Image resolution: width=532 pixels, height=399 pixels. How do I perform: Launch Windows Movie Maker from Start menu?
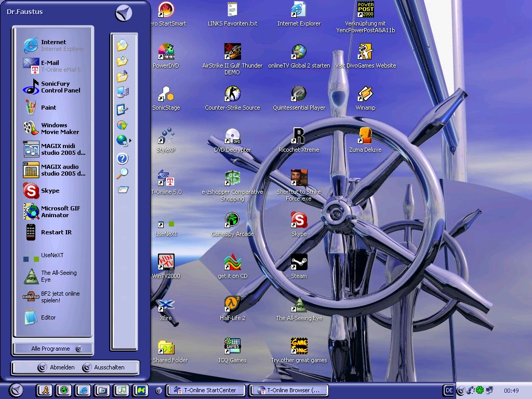click(x=51, y=128)
